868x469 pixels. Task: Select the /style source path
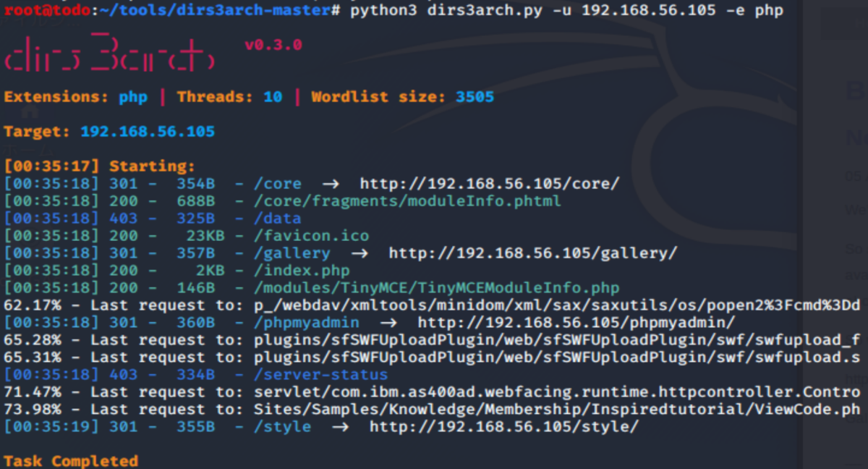pyautogui.click(x=282, y=427)
